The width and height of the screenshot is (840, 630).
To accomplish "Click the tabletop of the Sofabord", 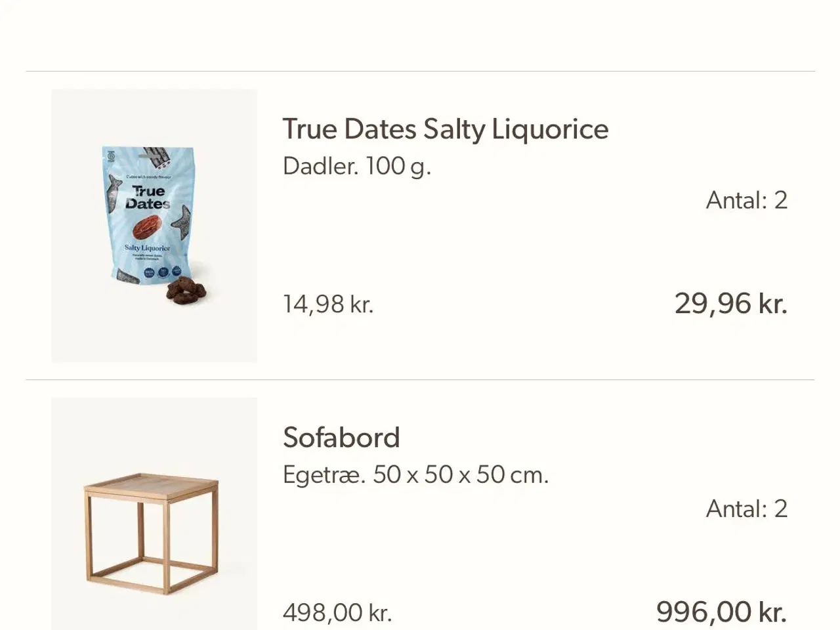I will coord(151,486).
